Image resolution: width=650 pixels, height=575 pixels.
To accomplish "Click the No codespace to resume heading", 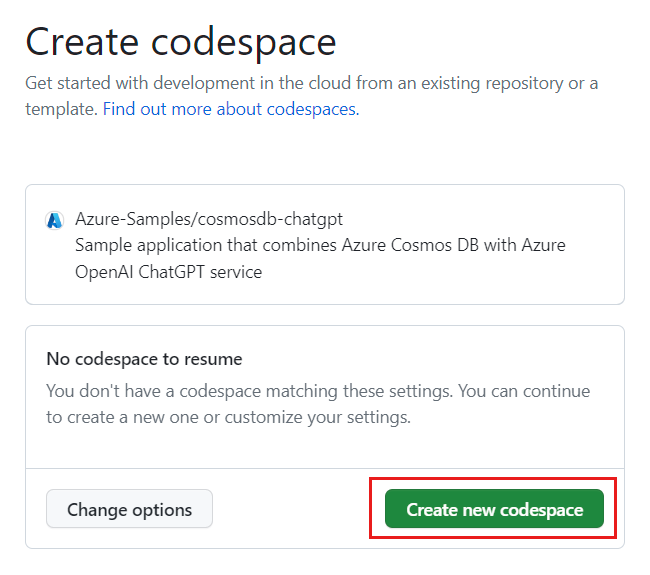I will [x=144, y=359].
